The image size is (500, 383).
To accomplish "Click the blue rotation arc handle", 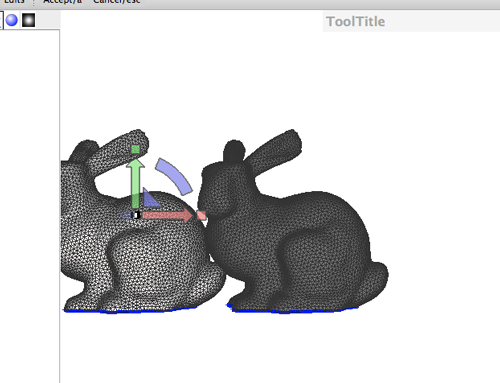I will [x=174, y=176].
